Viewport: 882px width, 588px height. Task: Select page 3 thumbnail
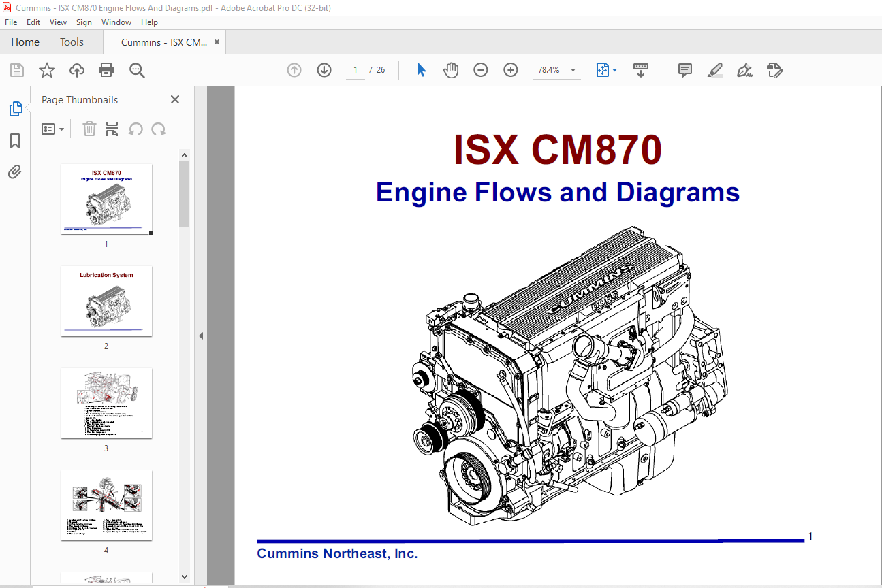(106, 404)
